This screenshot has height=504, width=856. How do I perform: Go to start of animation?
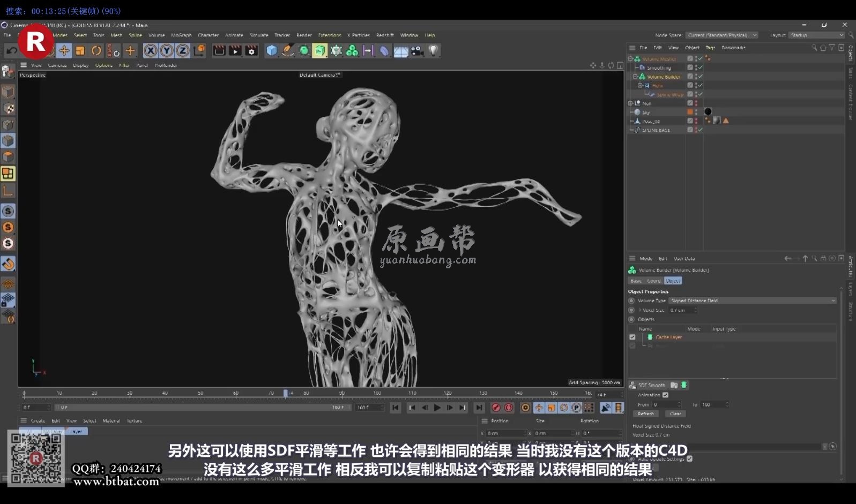coord(396,408)
